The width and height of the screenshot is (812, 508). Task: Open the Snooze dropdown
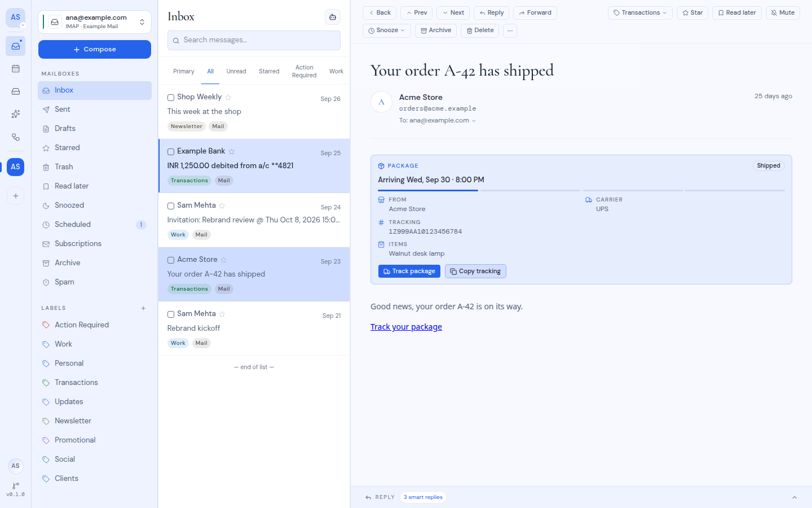coord(387,30)
